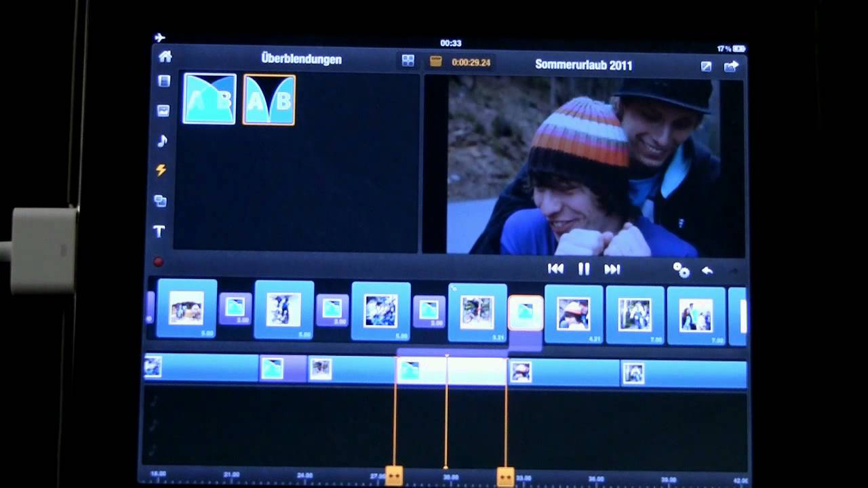
Task: Select the timeline clip with the hat thumbnail
Action: (x=564, y=373)
